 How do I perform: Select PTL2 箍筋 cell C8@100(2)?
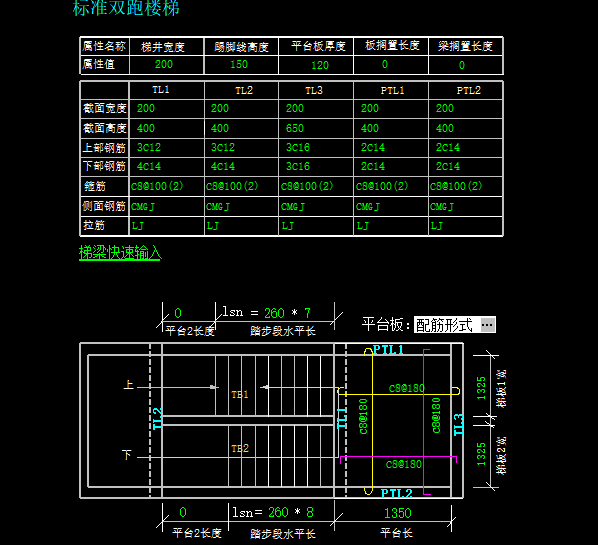tap(456, 186)
